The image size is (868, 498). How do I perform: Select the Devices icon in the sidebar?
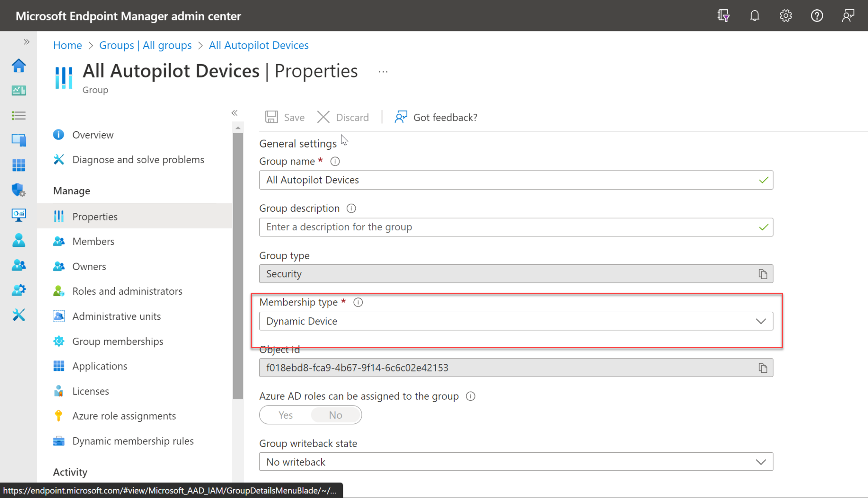point(19,140)
